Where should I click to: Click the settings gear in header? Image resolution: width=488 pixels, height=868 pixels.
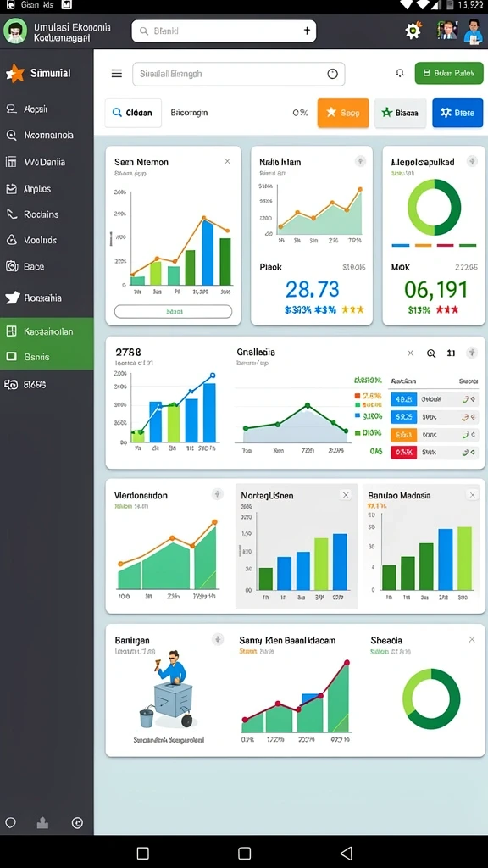tap(413, 31)
